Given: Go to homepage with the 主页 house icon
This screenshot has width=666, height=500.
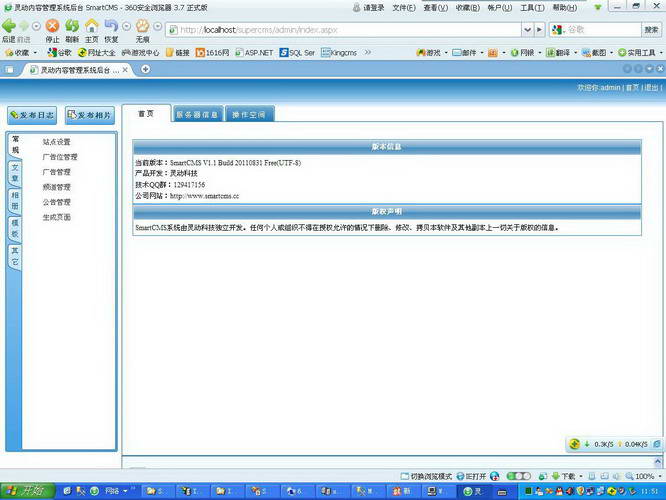Looking at the screenshot, I should [x=91, y=26].
